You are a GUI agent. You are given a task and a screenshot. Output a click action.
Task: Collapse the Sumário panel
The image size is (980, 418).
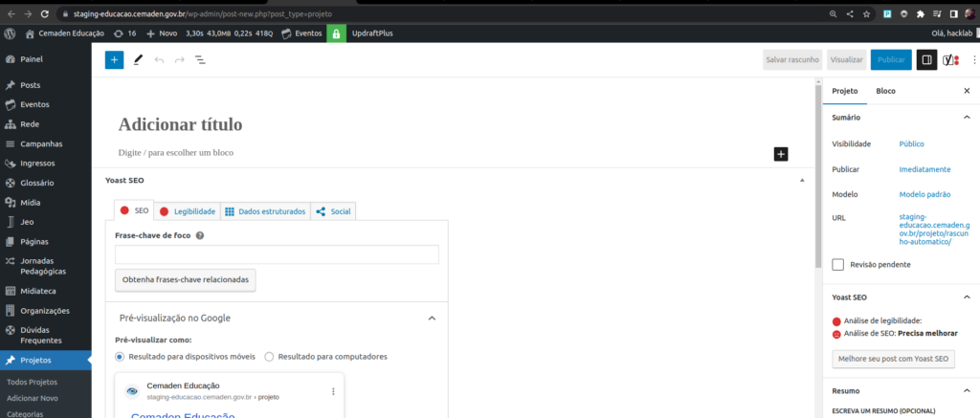tap(966, 117)
